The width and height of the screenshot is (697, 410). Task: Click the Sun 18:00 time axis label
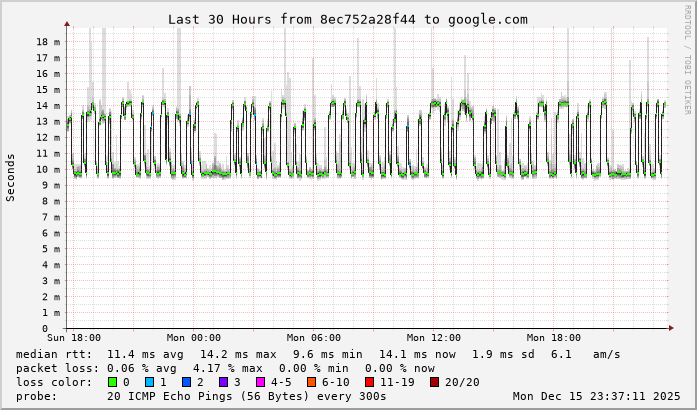click(73, 338)
